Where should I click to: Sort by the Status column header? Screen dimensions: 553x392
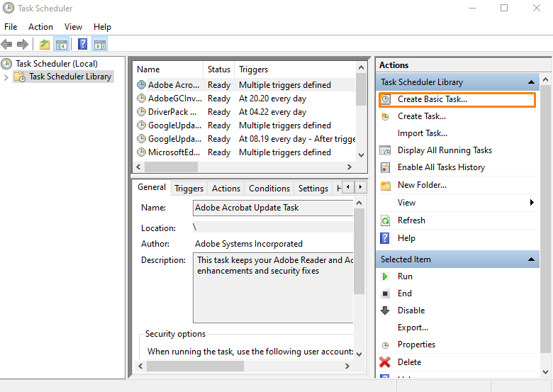(x=218, y=69)
